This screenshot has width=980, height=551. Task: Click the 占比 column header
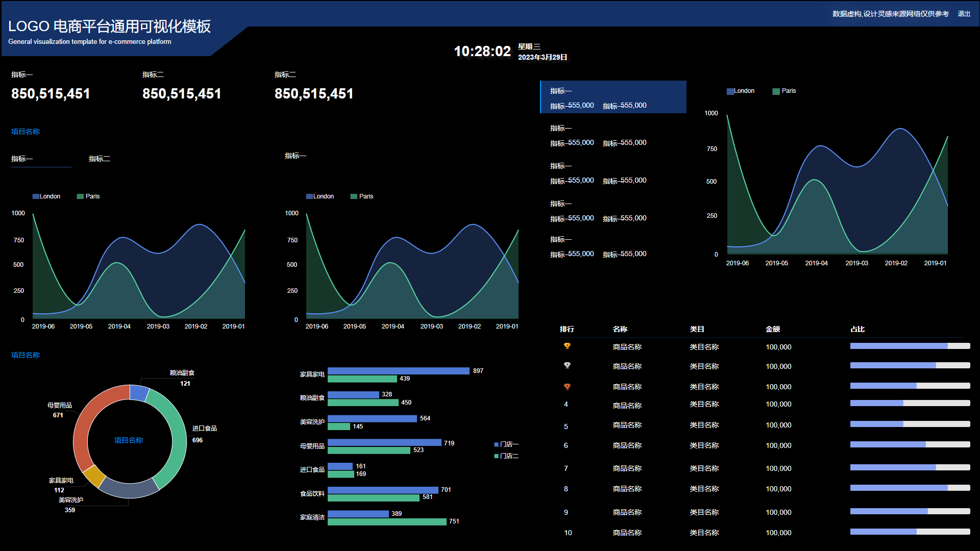click(857, 329)
